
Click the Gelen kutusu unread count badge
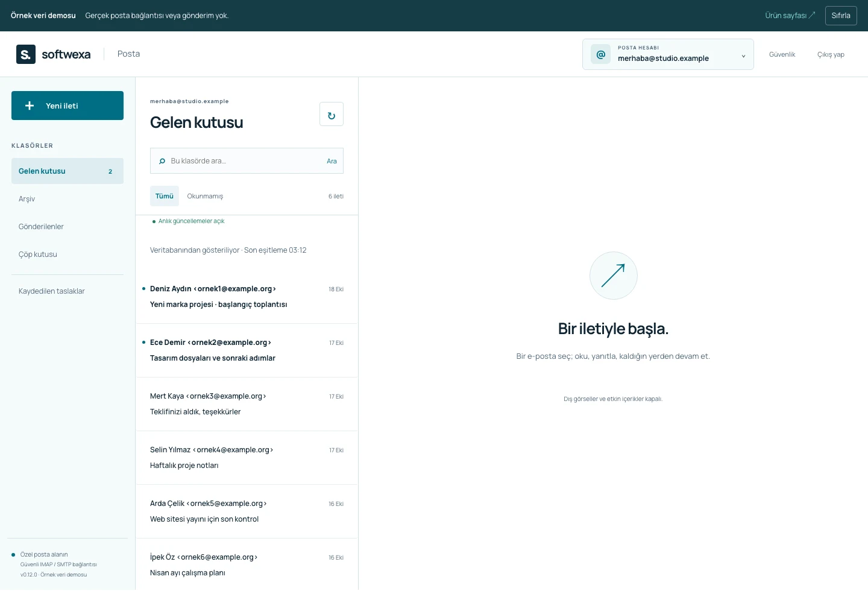[110, 172]
